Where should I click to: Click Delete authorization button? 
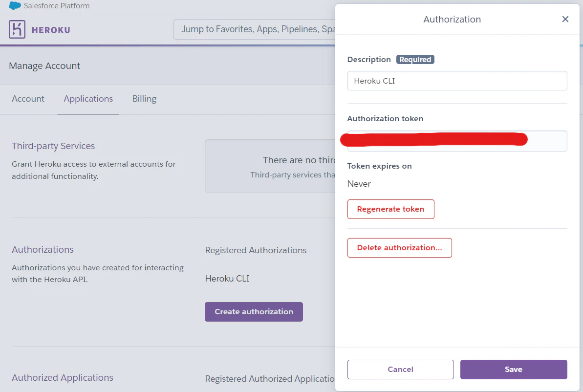click(x=399, y=248)
